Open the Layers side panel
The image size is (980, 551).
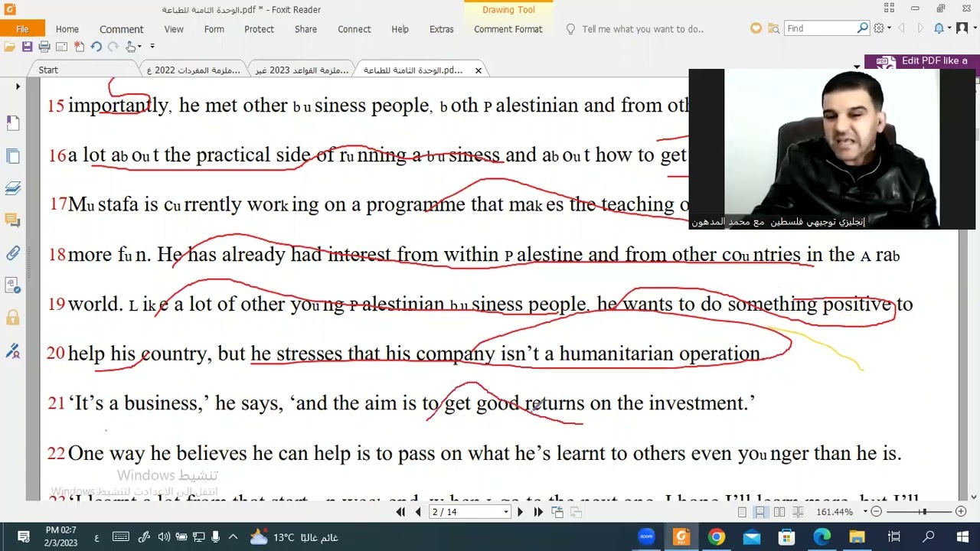click(13, 188)
